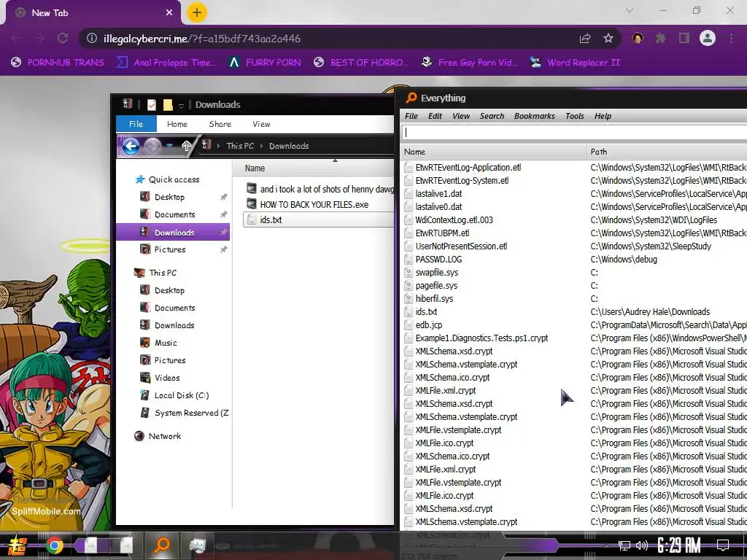Open the Share ribbon tab in Explorer
The height and width of the screenshot is (560, 747).
(220, 124)
